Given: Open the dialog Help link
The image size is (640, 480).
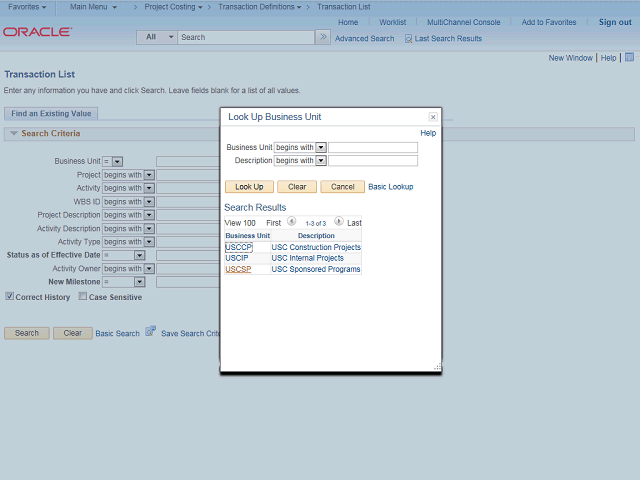Looking at the screenshot, I should coord(428,133).
